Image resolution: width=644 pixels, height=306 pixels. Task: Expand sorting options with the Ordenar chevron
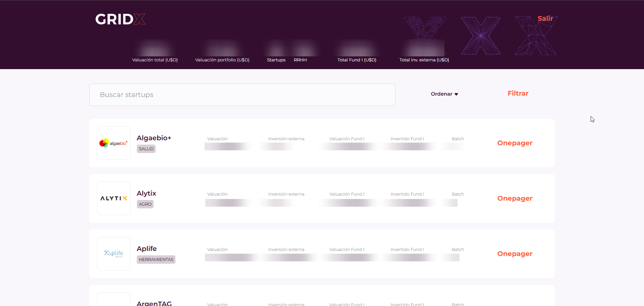(x=457, y=94)
